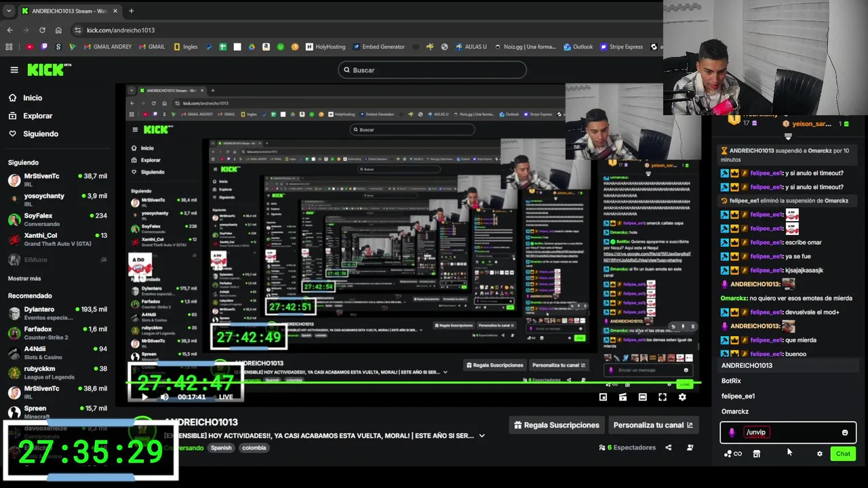Click Personaliza tu canal button
Viewport: 868px width, 488px height.
tap(652, 425)
